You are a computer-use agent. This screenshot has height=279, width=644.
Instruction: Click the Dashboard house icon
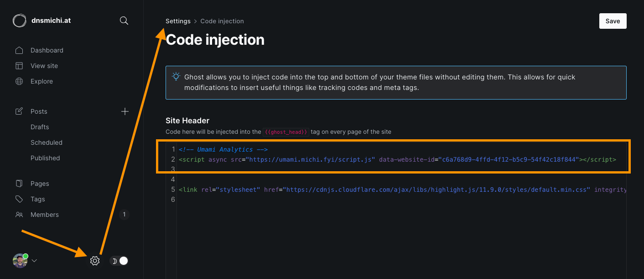click(19, 50)
